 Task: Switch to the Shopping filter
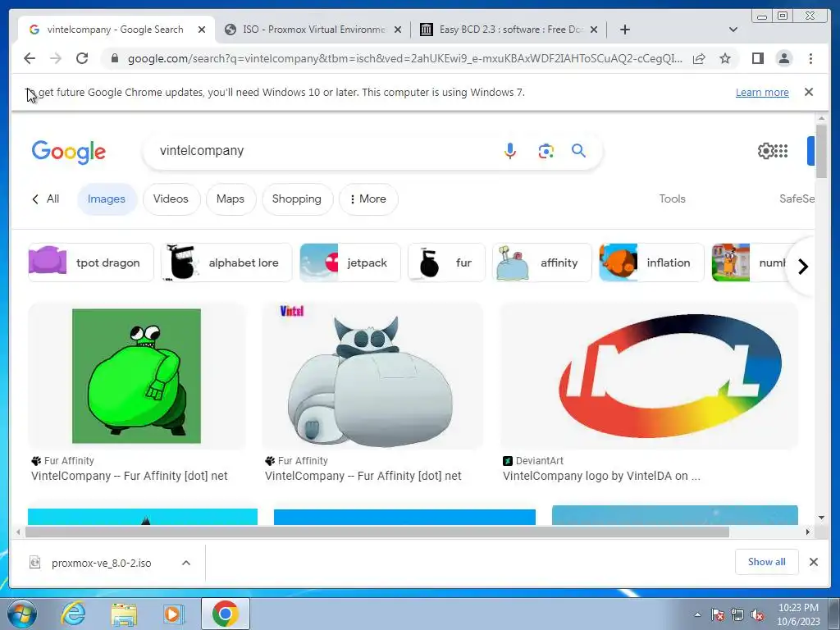point(297,199)
